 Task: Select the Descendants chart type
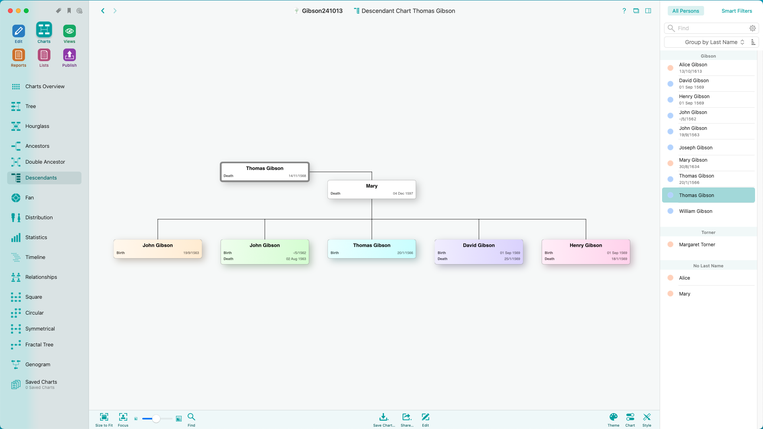[44, 178]
